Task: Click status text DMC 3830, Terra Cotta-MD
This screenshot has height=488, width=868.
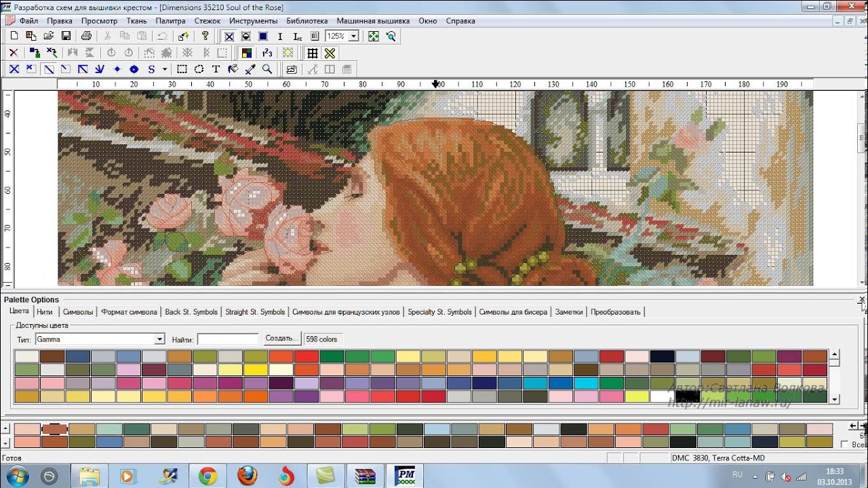Action: coord(718,458)
